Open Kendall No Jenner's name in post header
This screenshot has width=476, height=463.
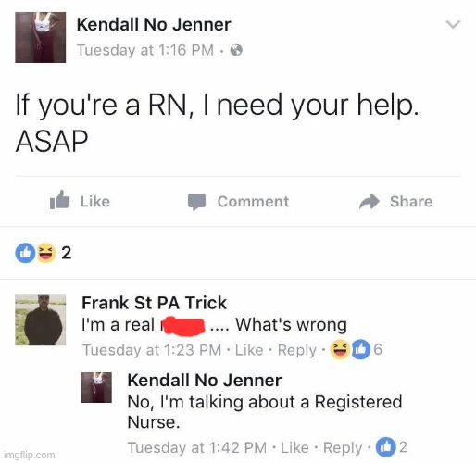(154, 24)
